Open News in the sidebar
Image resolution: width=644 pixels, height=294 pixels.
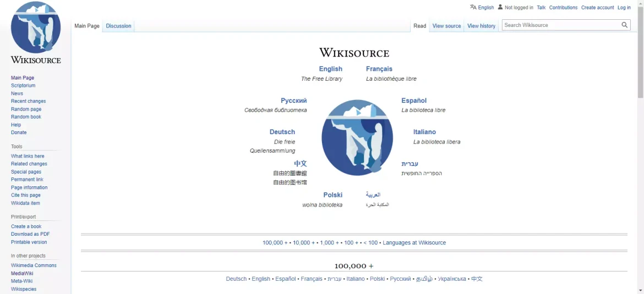(x=17, y=93)
